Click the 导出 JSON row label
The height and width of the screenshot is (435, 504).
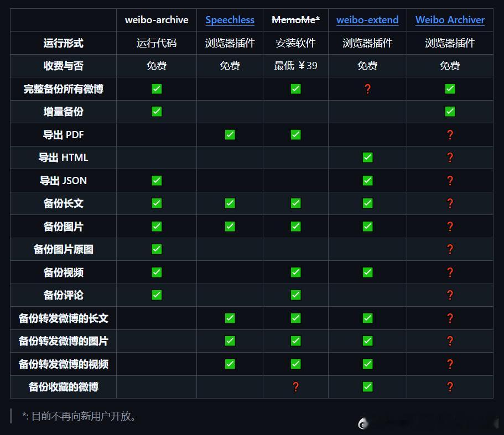coord(63,181)
